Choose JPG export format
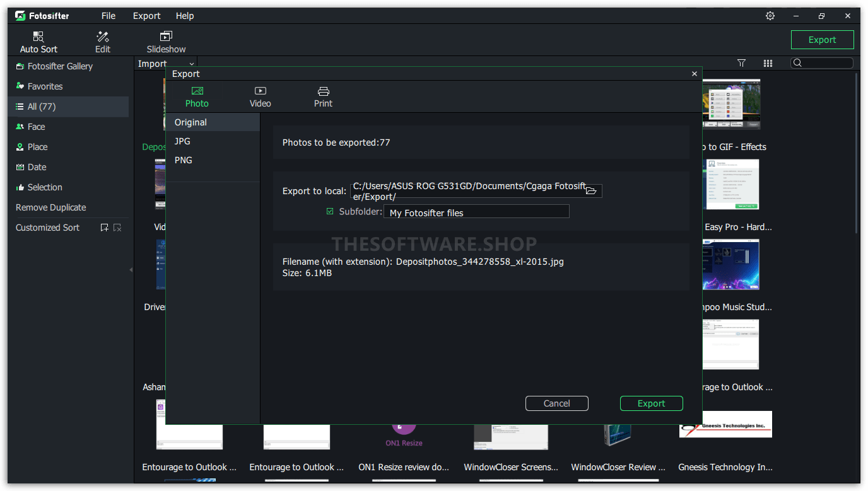Viewport: 868px width, 491px height. point(213,141)
